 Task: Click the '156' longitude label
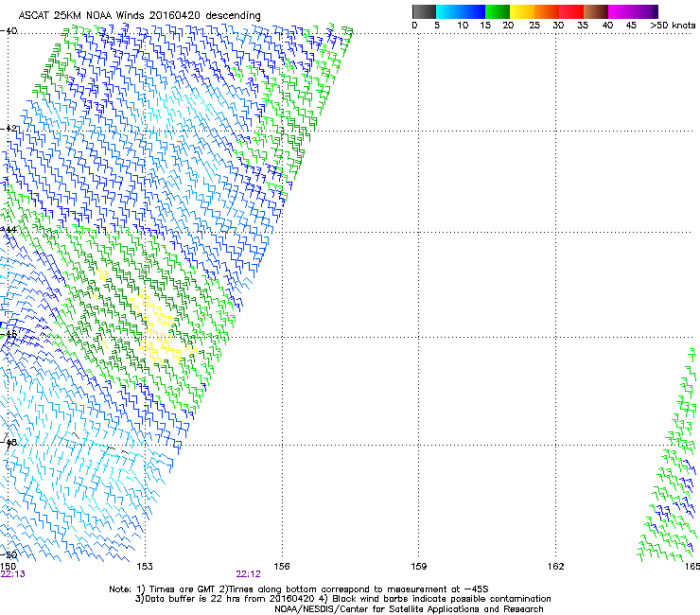click(282, 567)
